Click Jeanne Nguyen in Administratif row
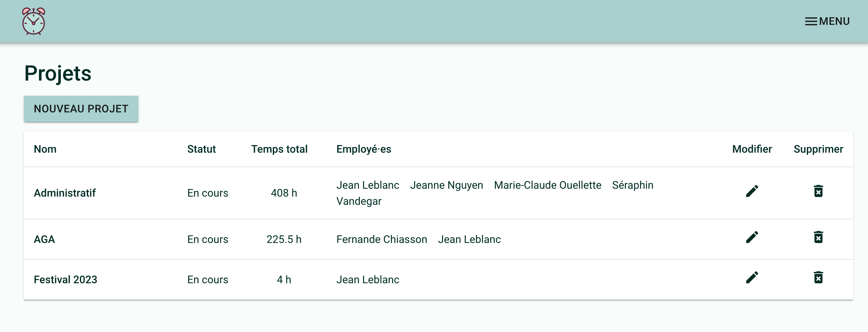 click(446, 185)
